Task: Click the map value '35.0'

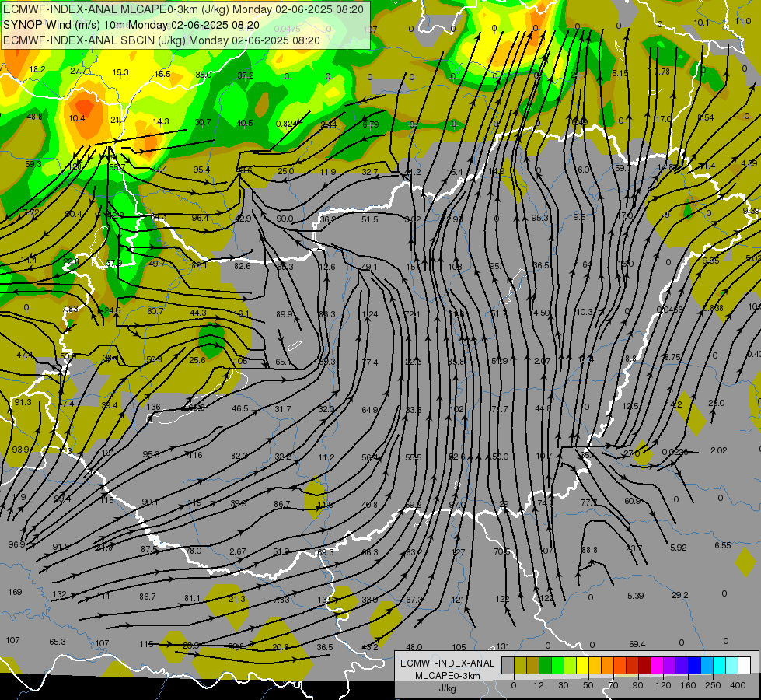Action: [x=204, y=75]
